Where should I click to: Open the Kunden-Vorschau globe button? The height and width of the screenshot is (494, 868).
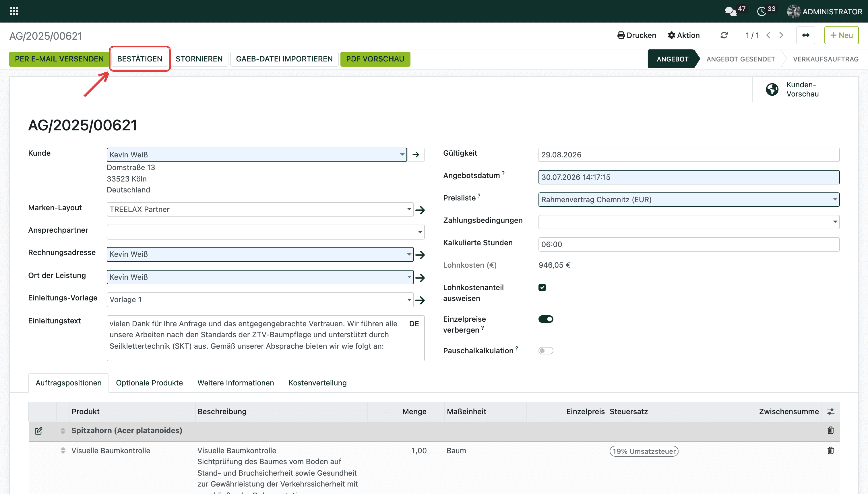(x=805, y=89)
